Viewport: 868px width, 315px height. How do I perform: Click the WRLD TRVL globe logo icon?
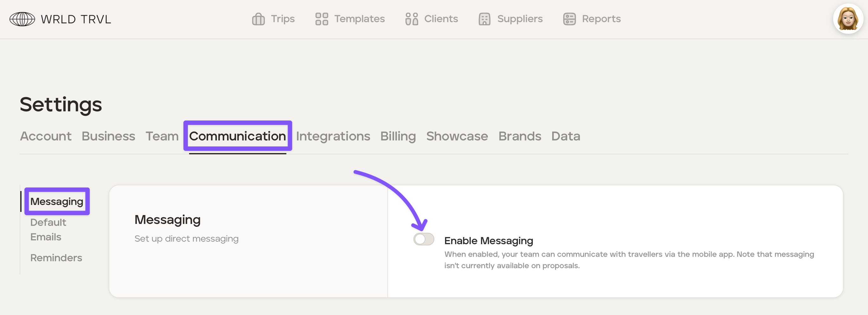(x=22, y=19)
